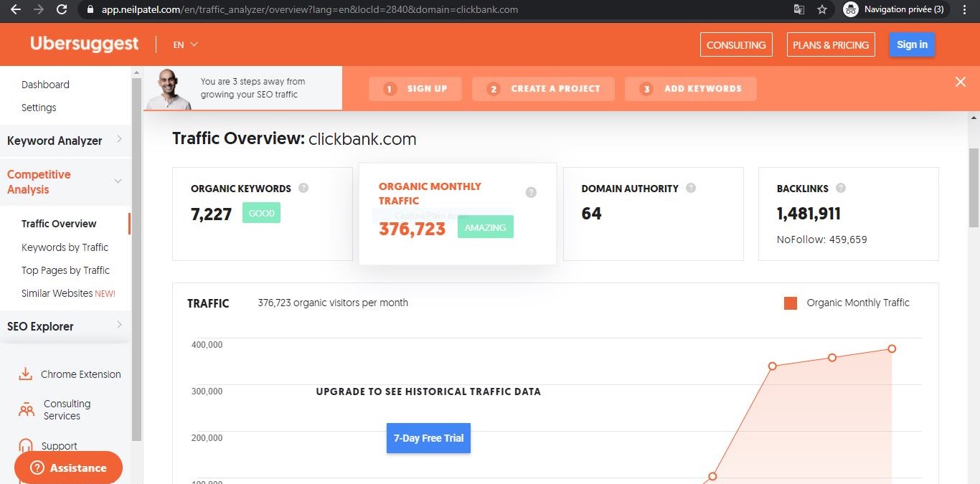980x484 pixels.
Task: Expand the SEO Explorer section
Action: pos(65,326)
